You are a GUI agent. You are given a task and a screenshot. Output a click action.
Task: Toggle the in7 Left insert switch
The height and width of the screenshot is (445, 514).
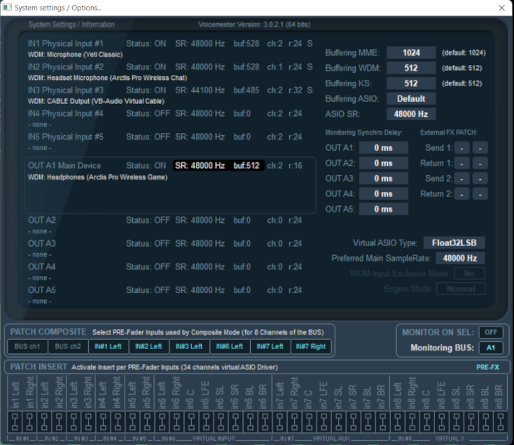pos(280,421)
